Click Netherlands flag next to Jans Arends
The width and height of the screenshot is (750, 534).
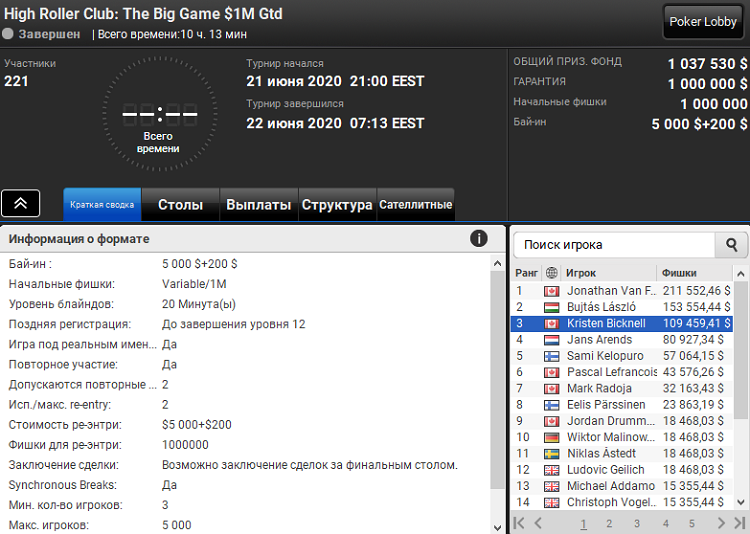click(551, 340)
